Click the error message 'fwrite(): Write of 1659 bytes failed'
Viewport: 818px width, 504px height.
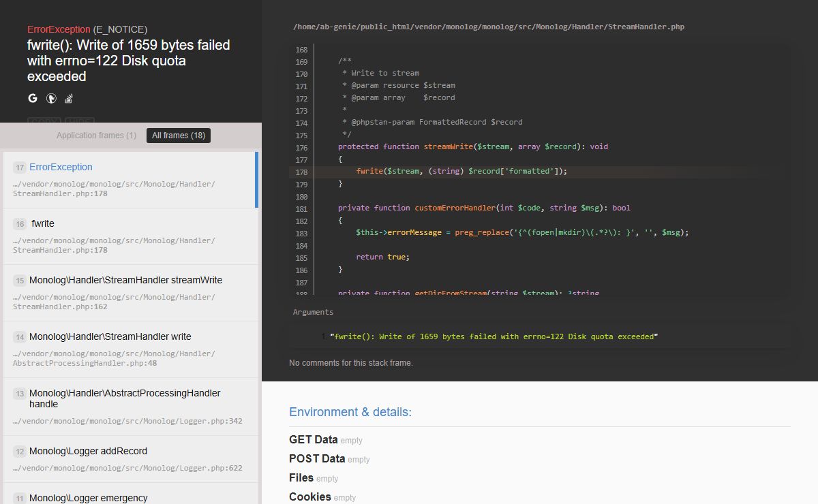pos(128,61)
